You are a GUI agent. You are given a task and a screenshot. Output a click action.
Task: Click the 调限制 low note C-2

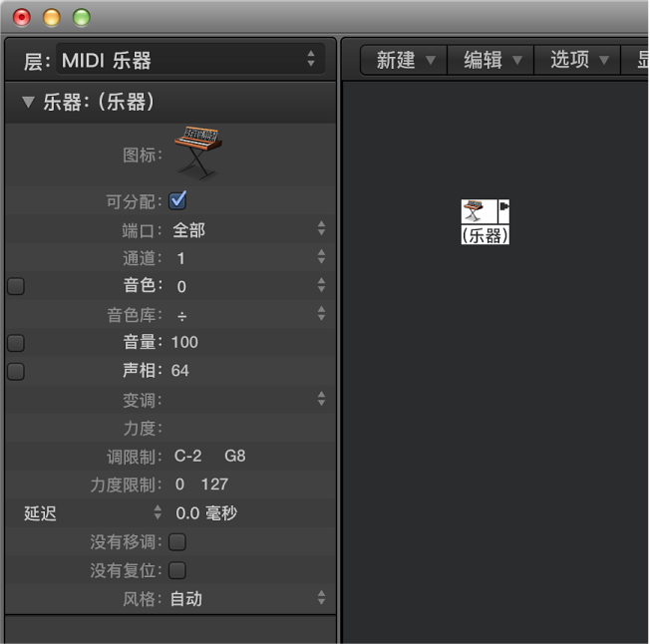187,456
